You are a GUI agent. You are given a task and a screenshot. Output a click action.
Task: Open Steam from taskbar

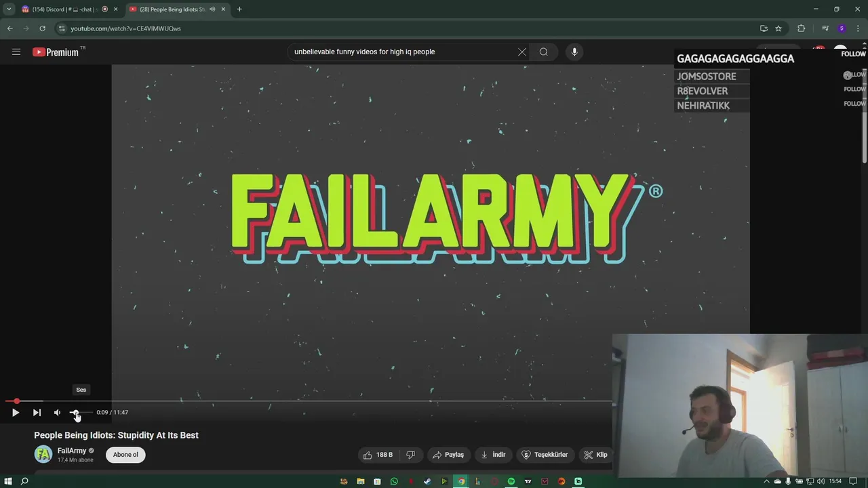tap(427, 481)
